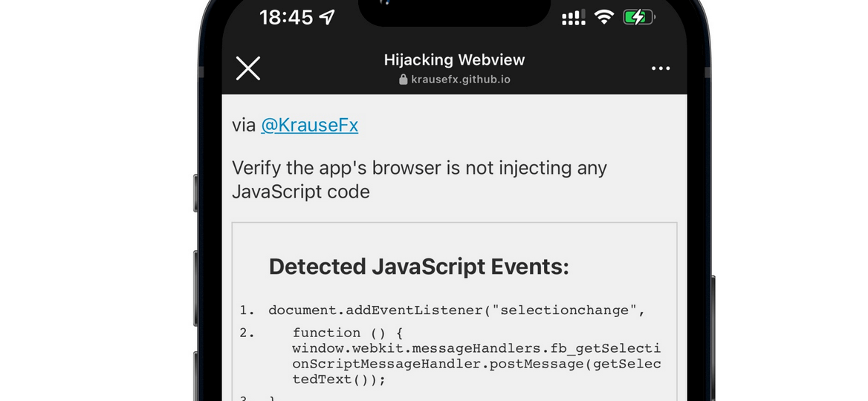
Task: Tap the cellular signal bars icon
Action: click(x=574, y=18)
